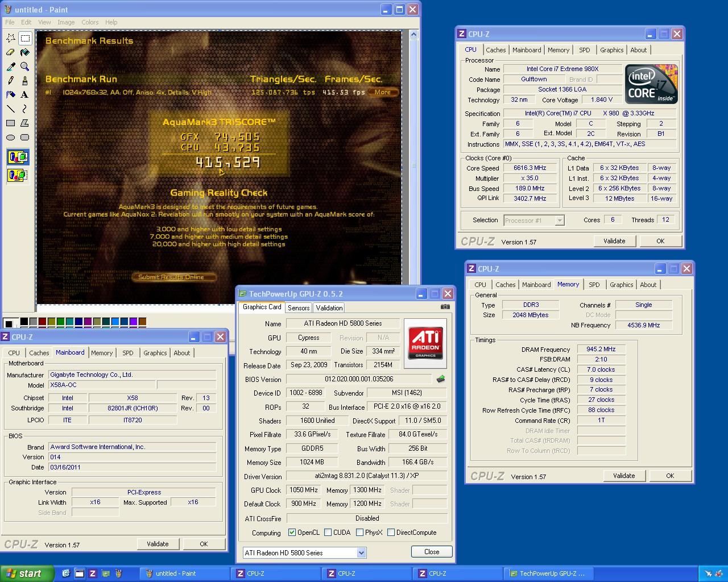Click the More button next to 415.53 fps
This screenshot has height=582, width=728.
pyautogui.click(x=382, y=92)
